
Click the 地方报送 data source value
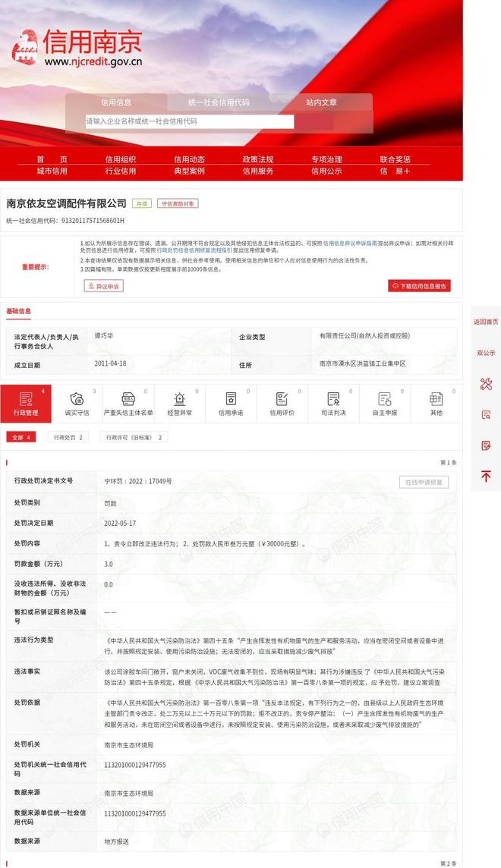[116, 841]
